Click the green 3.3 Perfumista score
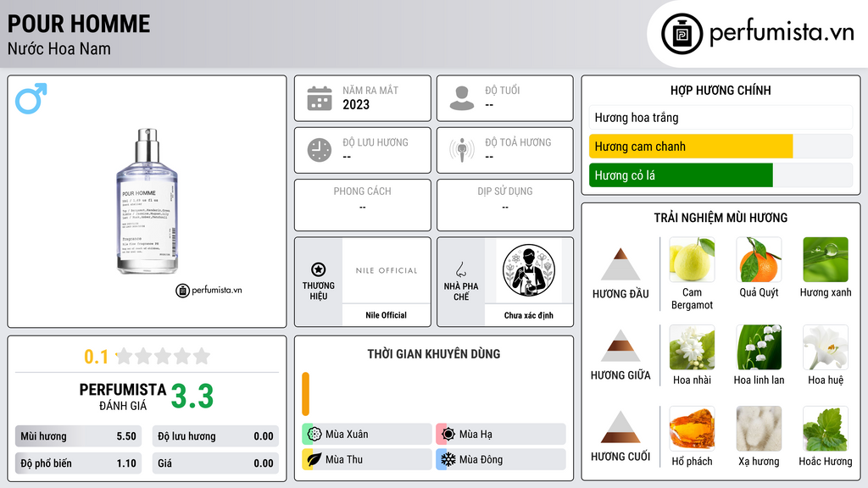 192,396
